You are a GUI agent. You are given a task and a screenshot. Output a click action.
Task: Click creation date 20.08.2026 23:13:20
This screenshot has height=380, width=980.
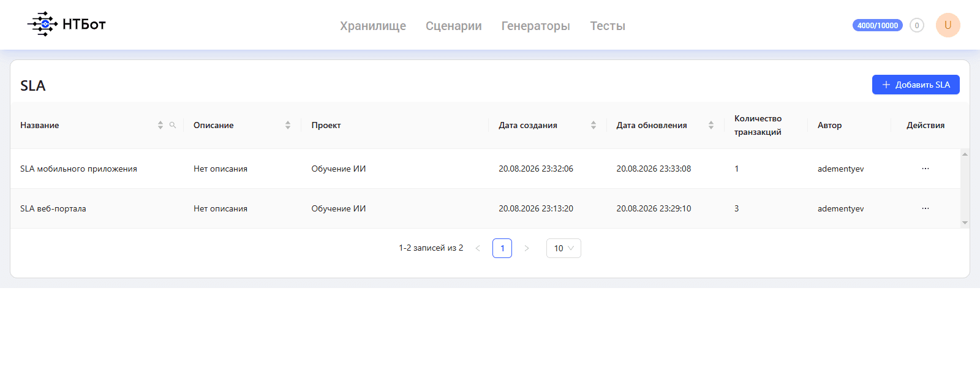coord(536,208)
